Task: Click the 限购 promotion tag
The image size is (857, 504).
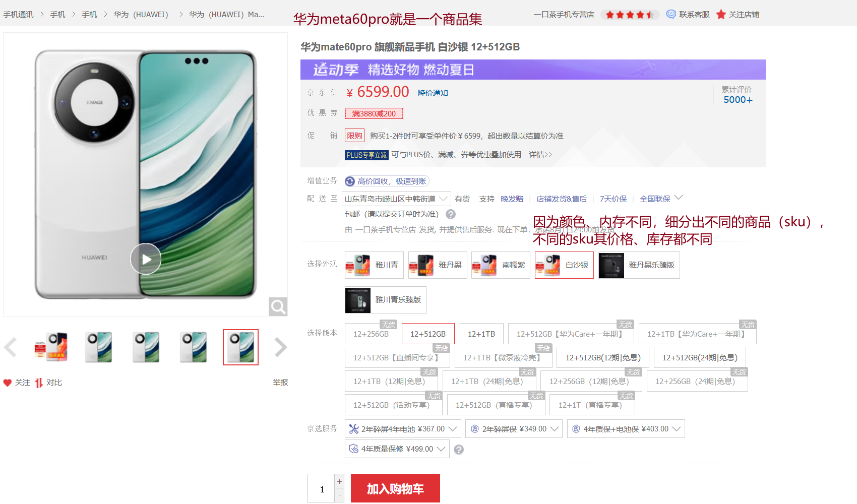Action: [354, 136]
